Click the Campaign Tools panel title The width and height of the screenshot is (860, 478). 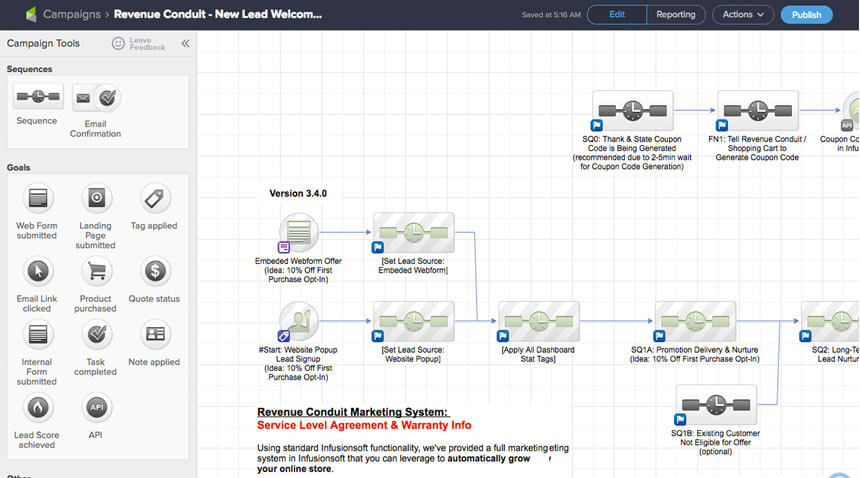coord(43,43)
